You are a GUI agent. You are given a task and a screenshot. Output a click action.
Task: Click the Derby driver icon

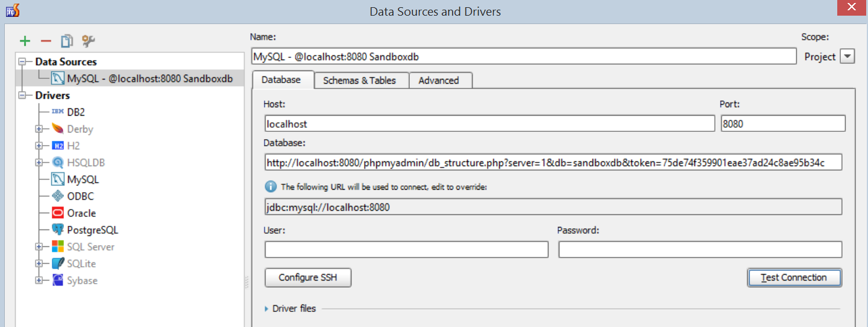pyautogui.click(x=58, y=129)
